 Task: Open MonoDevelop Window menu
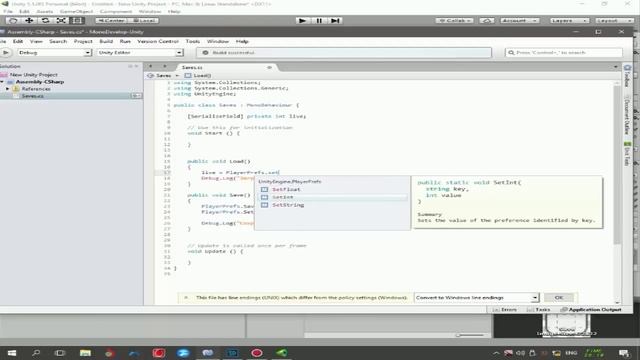click(x=218, y=41)
